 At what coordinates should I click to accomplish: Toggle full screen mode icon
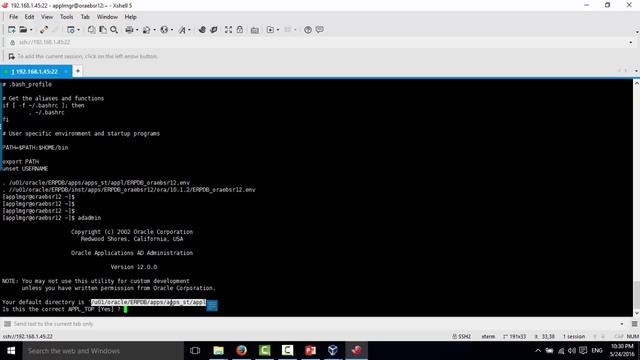[228, 30]
